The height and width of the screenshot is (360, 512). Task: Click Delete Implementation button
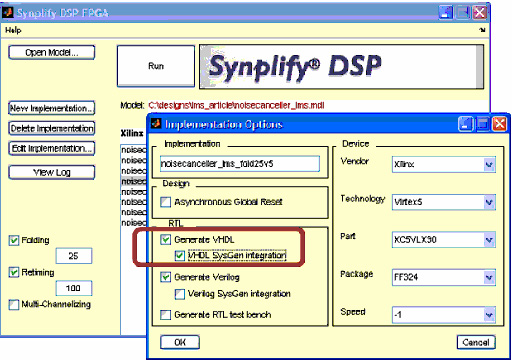click(x=52, y=128)
